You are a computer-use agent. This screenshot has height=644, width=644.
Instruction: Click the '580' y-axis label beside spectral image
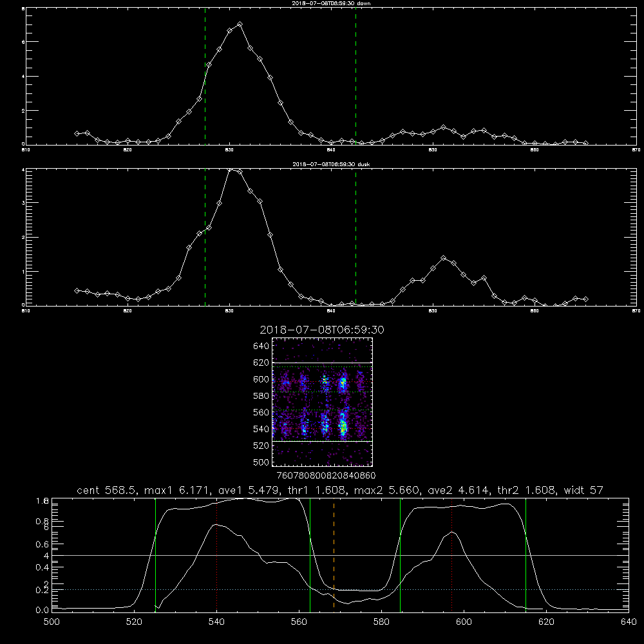261,396
